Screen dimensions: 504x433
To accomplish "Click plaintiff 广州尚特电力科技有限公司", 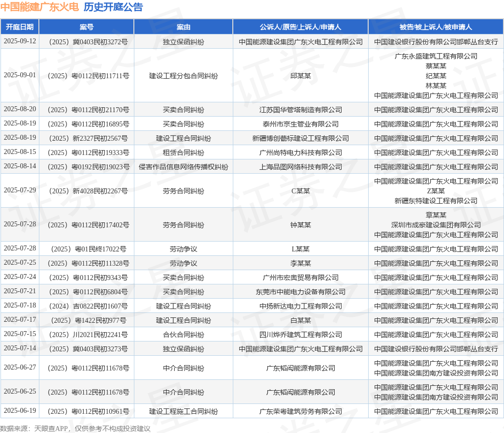I will [301, 153].
